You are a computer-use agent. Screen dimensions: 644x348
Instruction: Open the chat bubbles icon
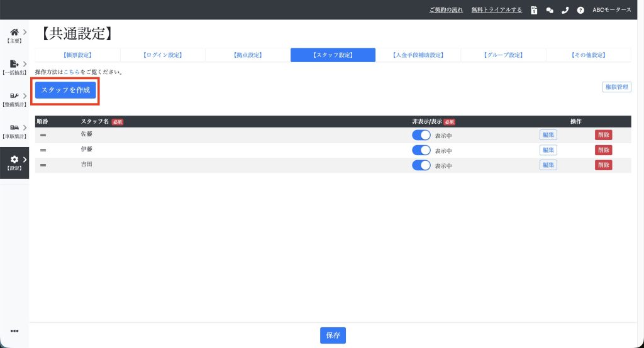click(x=550, y=10)
